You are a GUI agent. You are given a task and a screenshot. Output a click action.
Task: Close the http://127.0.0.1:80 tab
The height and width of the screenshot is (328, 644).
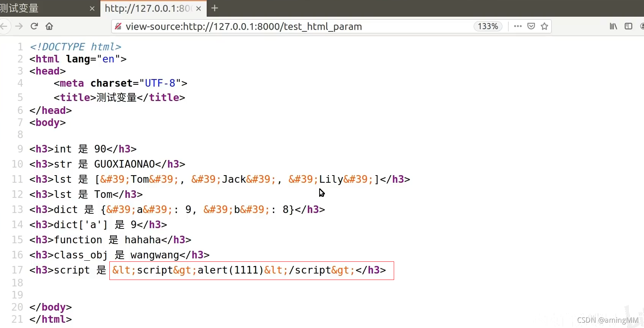pos(199,8)
